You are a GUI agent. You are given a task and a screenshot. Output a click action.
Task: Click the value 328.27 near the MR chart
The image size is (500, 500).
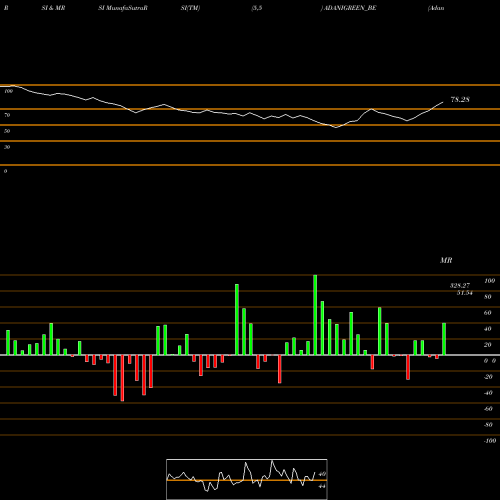(460, 286)
